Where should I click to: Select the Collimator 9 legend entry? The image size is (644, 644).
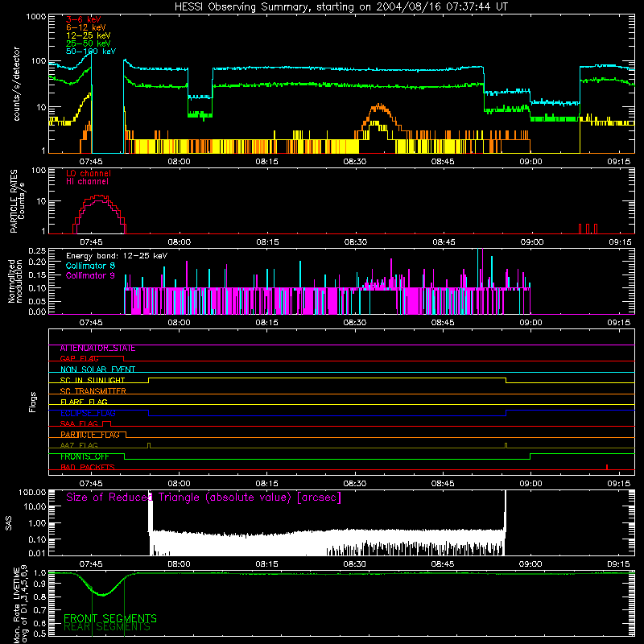[90, 275]
